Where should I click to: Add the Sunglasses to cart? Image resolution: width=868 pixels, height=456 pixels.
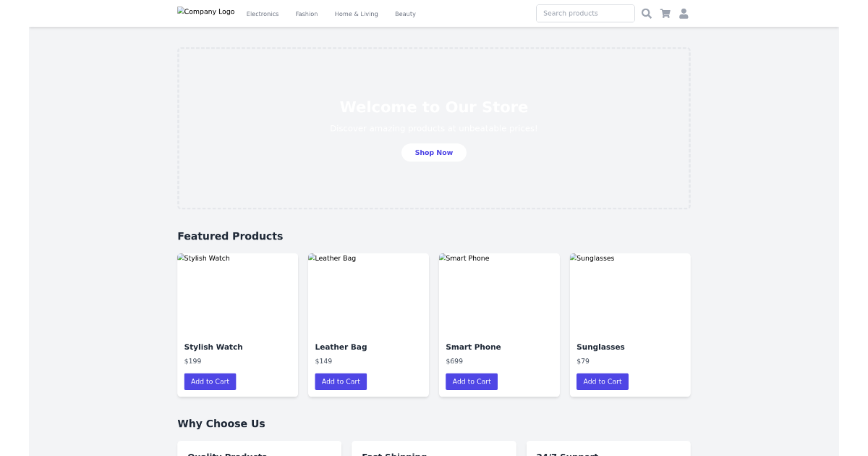pyautogui.click(x=602, y=381)
